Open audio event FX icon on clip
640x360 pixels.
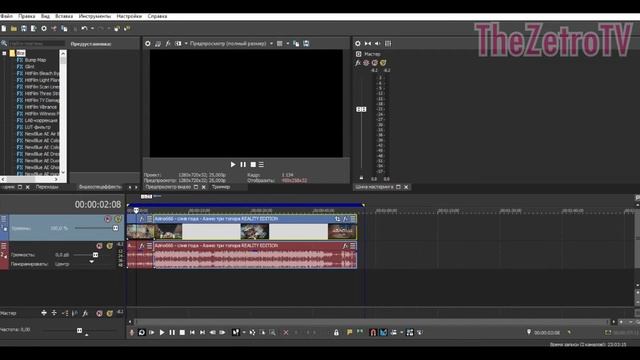pyautogui.click(x=345, y=246)
